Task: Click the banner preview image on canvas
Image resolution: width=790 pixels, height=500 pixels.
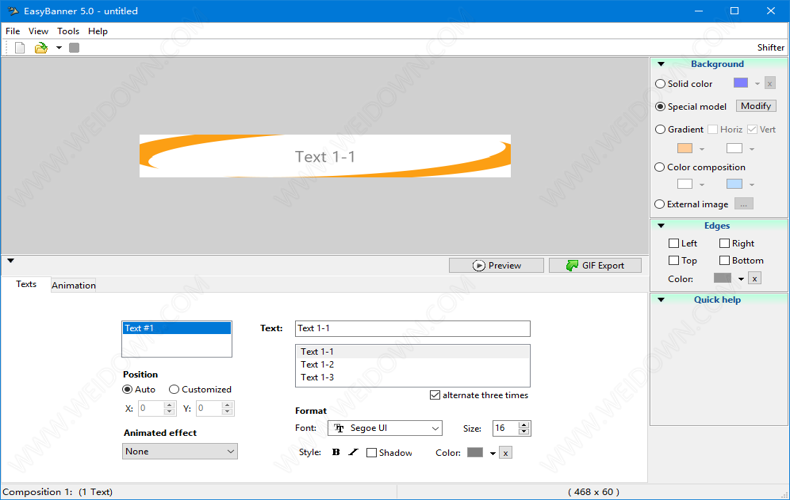Action: pos(325,156)
